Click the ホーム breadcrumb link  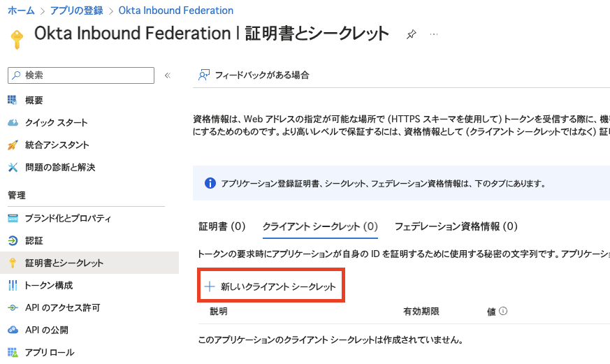(x=21, y=10)
